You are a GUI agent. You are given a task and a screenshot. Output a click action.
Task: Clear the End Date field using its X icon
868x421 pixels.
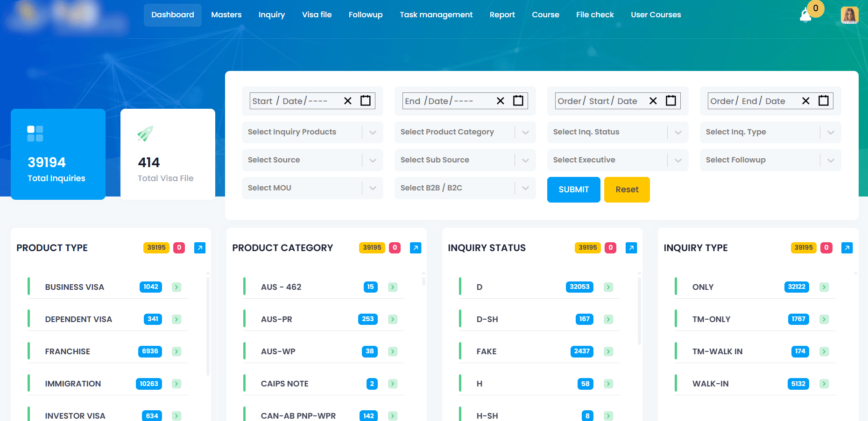pyautogui.click(x=500, y=100)
